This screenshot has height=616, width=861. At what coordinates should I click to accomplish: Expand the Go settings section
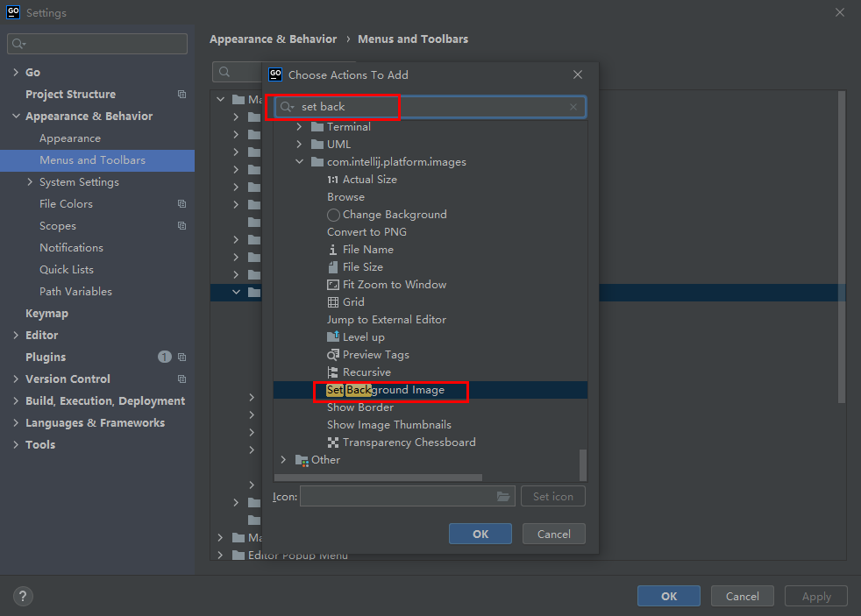(16, 73)
